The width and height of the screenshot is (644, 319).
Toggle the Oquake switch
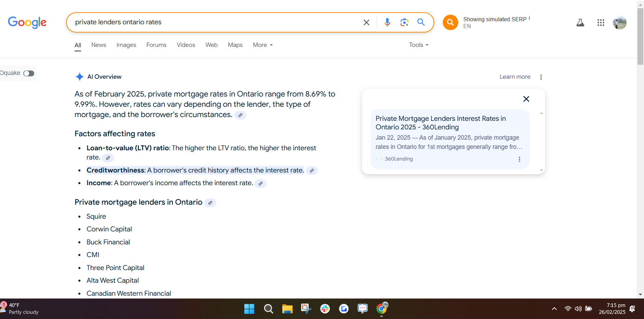29,73
